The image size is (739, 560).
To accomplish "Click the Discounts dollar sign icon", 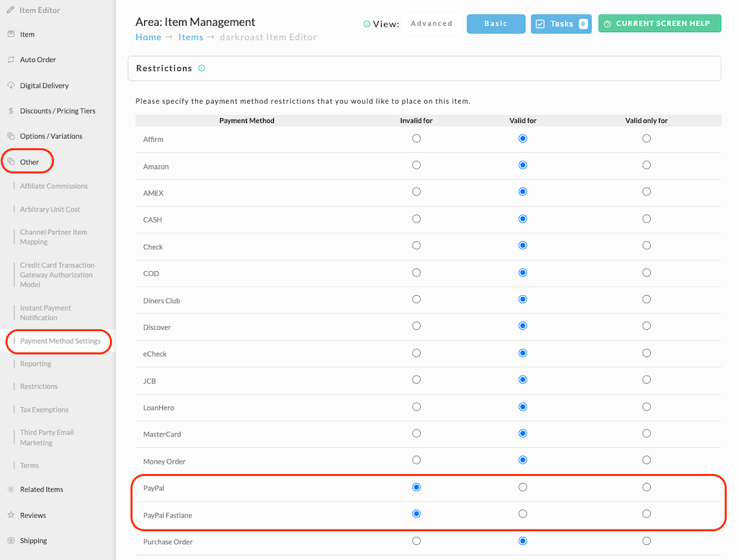I will pyautogui.click(x=11, y=111).
